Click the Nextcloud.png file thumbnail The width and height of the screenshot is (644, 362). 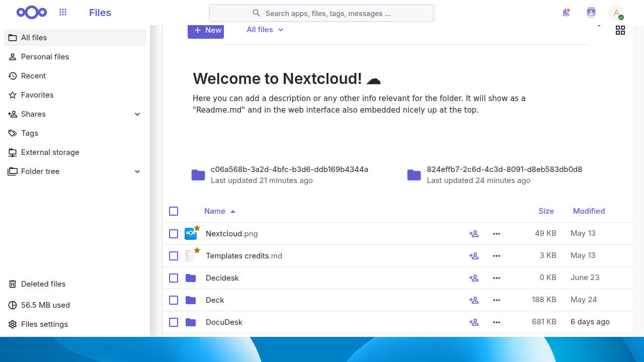tap(191, 234)
